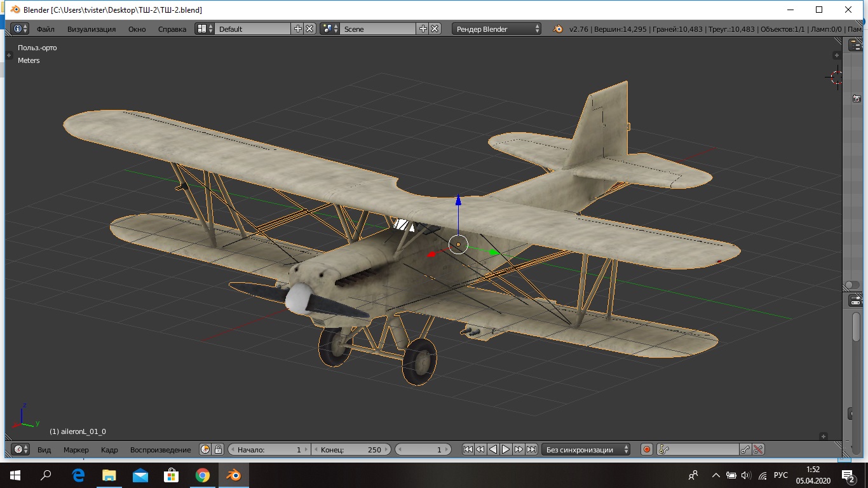This screenshot has height=488, width=868.
Task: Open the timeline Маркер menu
Action: pos(76,449)
